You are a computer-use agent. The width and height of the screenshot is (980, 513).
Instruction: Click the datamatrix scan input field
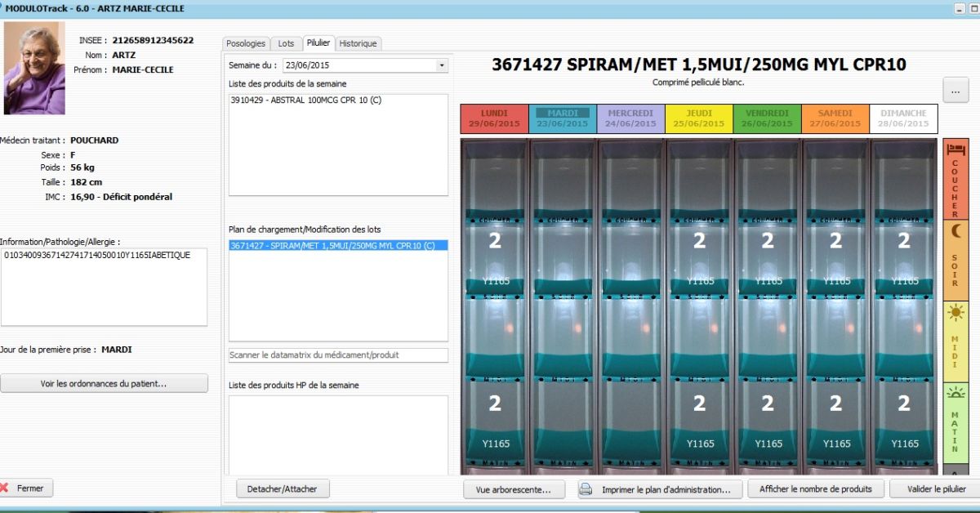(338, 355)
